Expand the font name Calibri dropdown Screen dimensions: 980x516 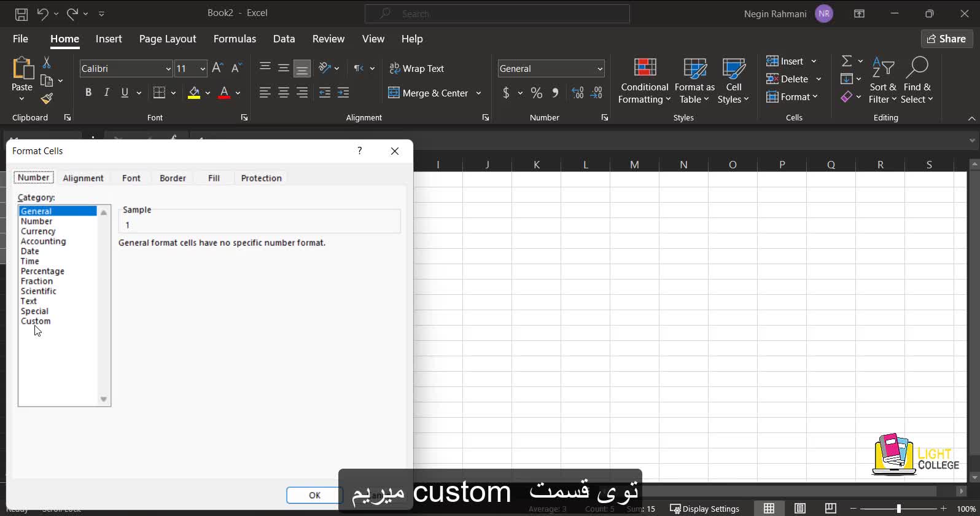tap(168, 69)
